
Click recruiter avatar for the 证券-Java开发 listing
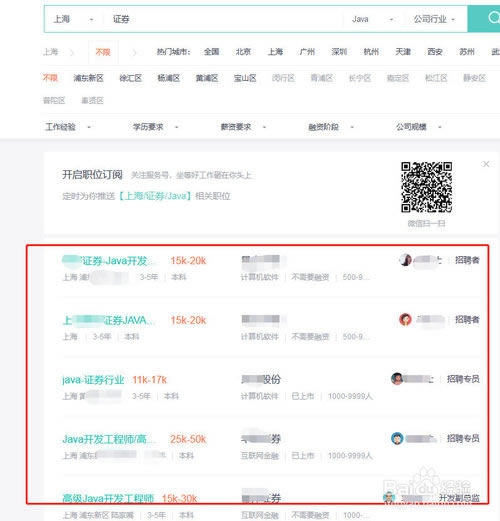point(405,260)
